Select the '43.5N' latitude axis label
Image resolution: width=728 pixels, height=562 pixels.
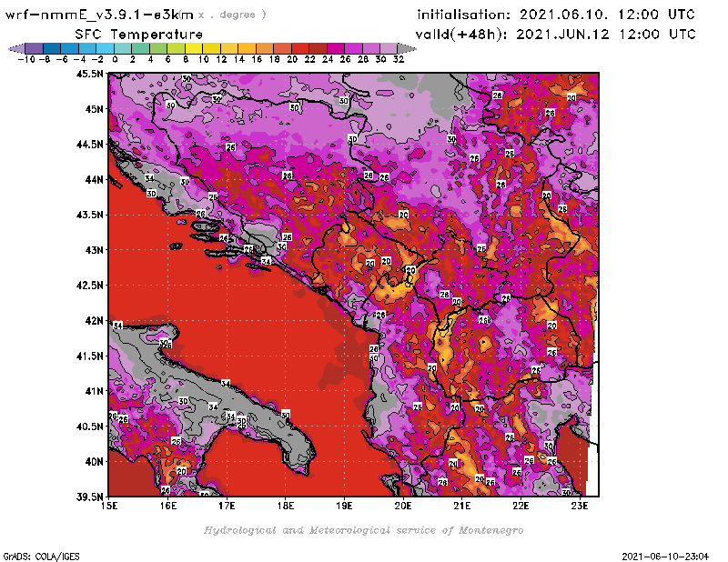(89, 215)
